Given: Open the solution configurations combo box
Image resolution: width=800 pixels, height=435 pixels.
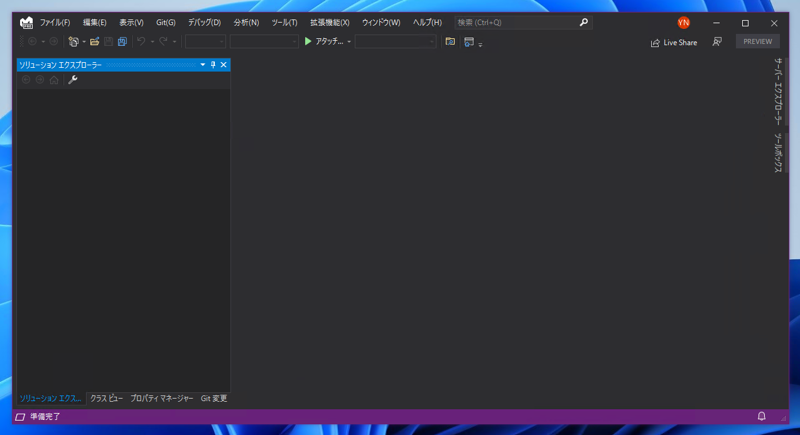Looking at the screenshot, I should coord(205,41).
